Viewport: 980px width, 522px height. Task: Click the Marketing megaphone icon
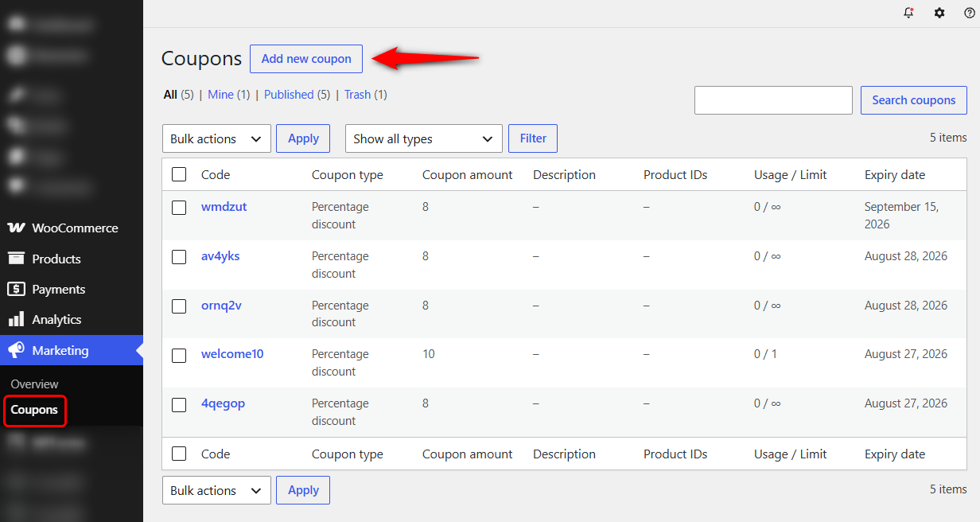click(16, 350)
